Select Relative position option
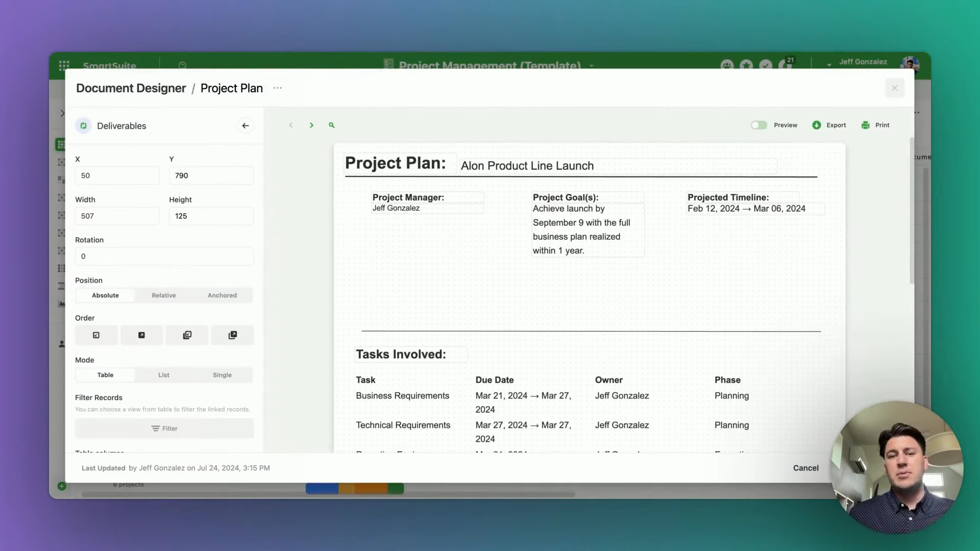This screenshot has height=551, width=980. (x=164, y=295)
